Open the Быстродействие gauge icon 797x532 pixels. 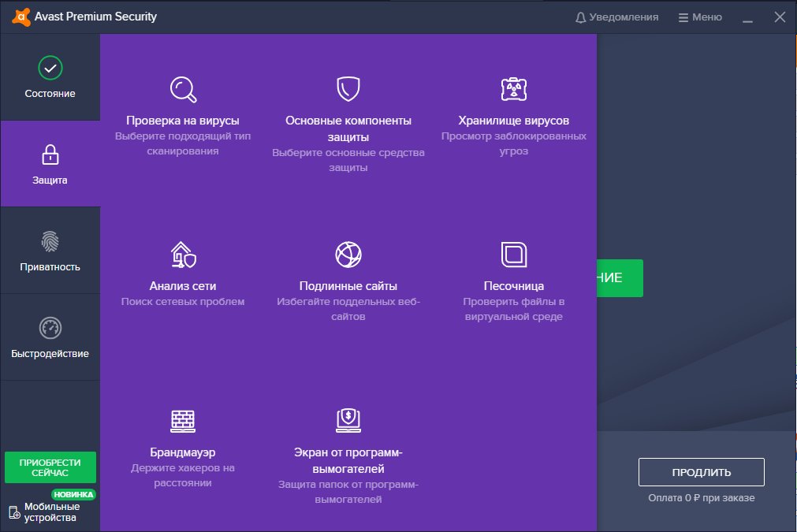pos(50,328)
